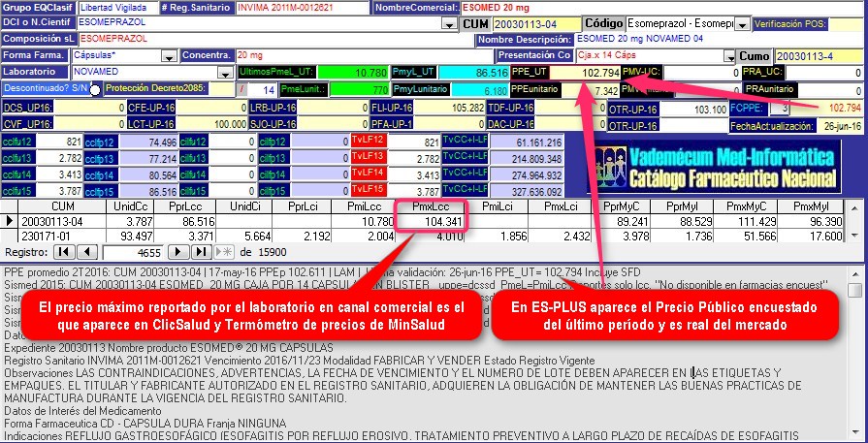Click the record number field showing 4655
The image size is (868, 443).
(133, 253)
